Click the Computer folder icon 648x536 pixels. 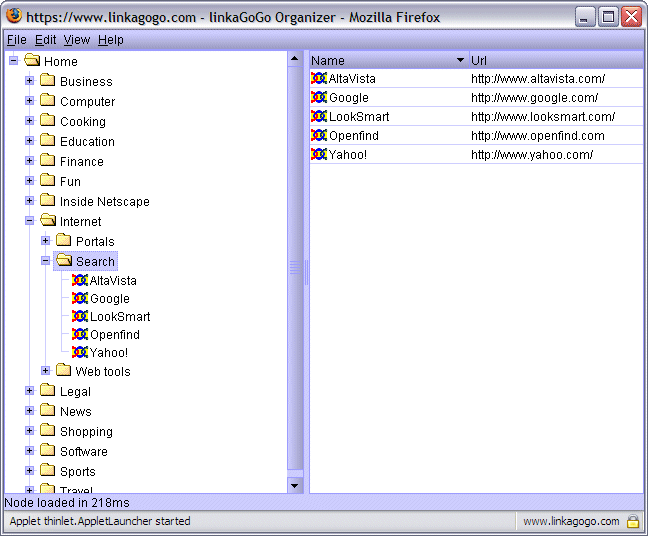(x=48, y=100)
